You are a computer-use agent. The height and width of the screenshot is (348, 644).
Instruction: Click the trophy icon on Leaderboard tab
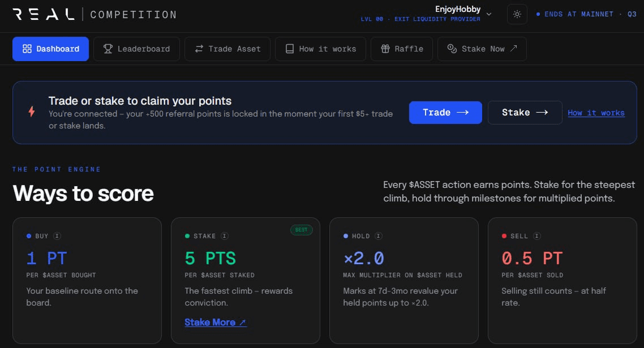point(108,49)
